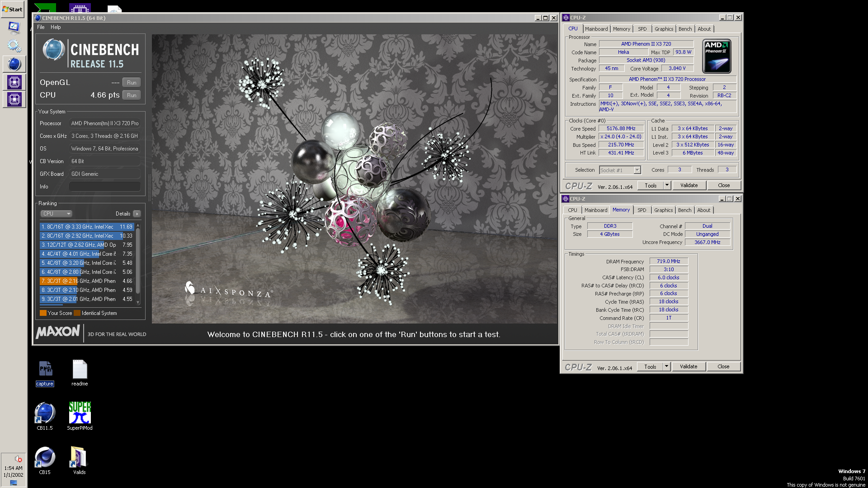The width and height of the screenshot is (868, 488).
Task: Switch to About tab in top CPU-Z
Action: pos(704,29)
